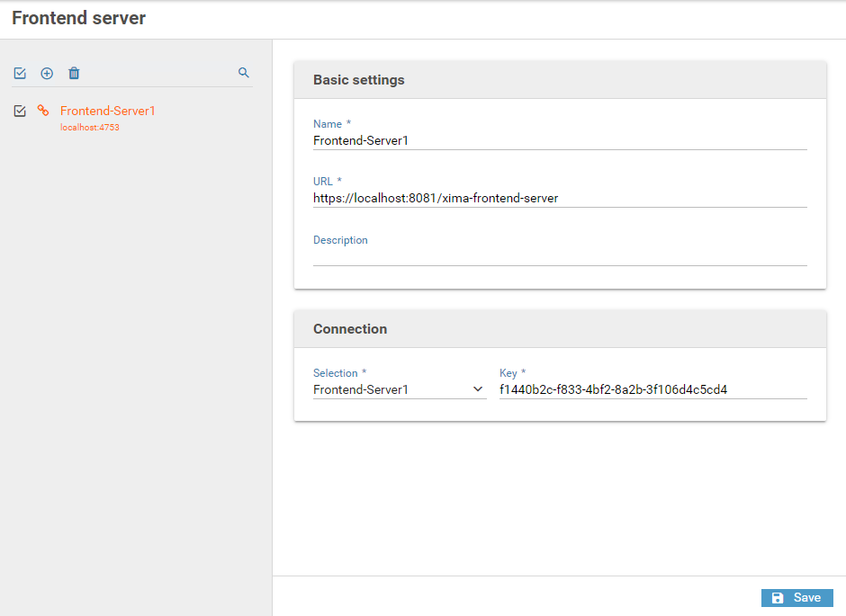Toggle the checkbox next to Frontend-Server1
Screen dimensions: 846x616
click(x=20, y=111)
